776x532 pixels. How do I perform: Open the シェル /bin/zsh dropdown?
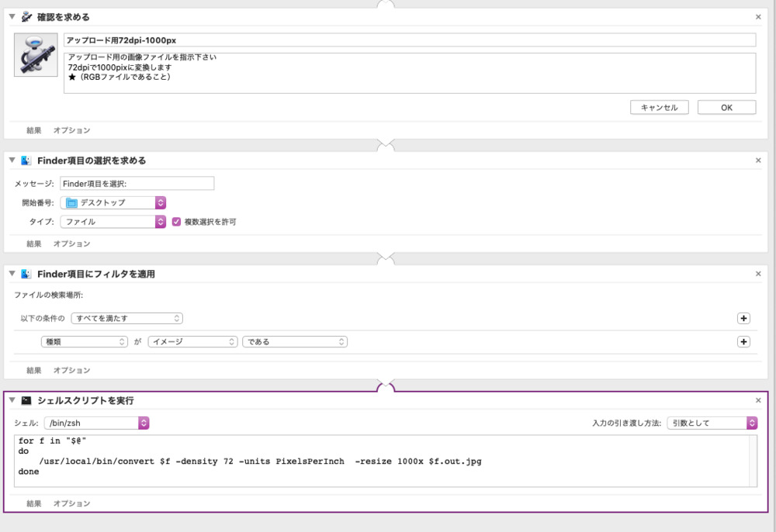tap(96, 423)
